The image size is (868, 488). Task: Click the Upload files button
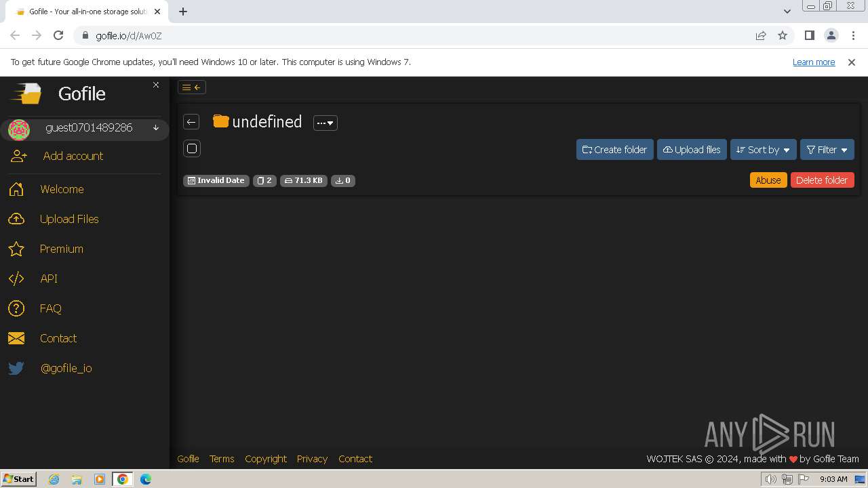point(692,150)
